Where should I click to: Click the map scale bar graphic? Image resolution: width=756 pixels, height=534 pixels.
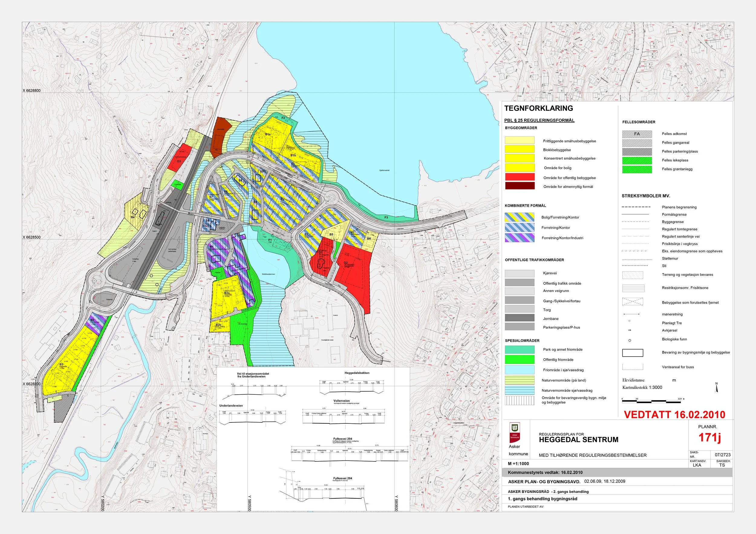point(652,401)
